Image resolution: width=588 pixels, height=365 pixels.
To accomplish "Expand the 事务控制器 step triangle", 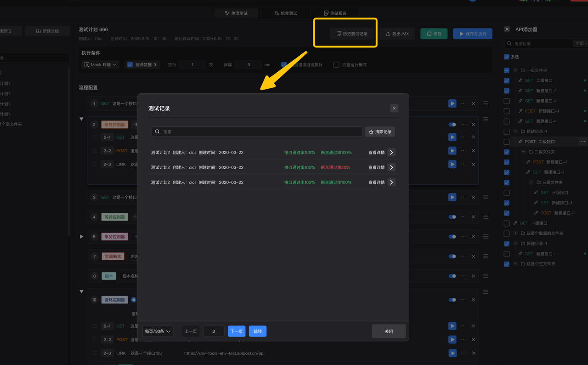I will tap(82, 237).
